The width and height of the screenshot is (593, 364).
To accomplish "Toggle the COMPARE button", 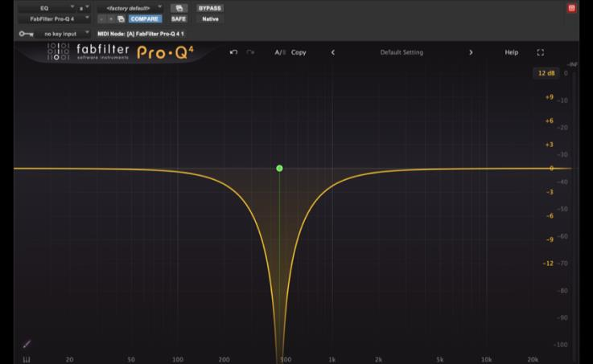I will pos(145,18).
